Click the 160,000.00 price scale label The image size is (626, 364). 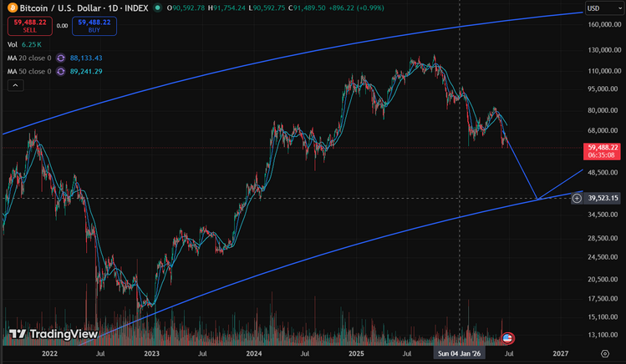(604, 25)
